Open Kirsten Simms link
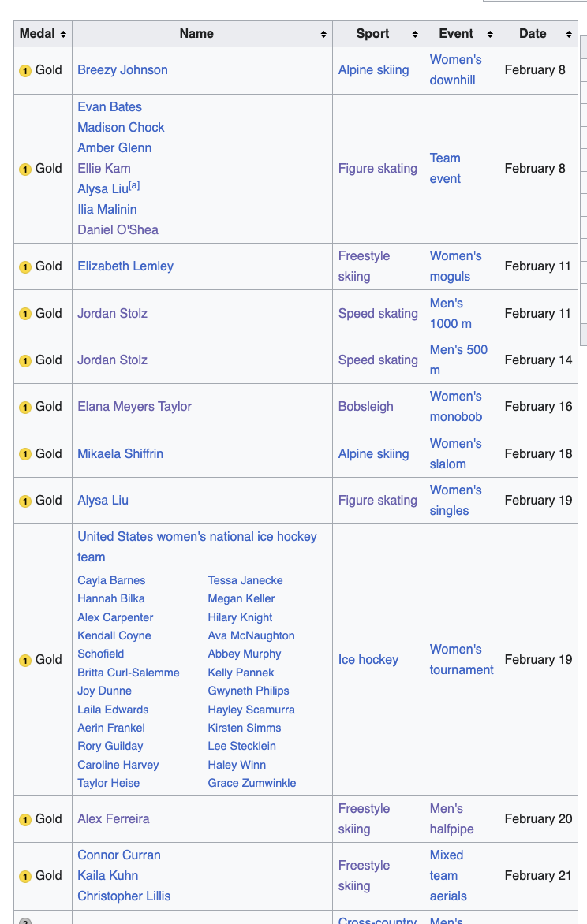587x924 pixels. tap(245, 728)
